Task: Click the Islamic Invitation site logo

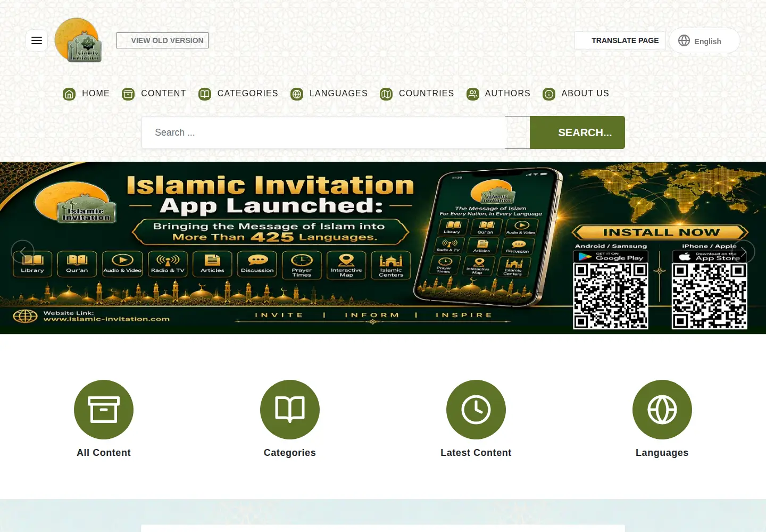Action: (78, 40)
